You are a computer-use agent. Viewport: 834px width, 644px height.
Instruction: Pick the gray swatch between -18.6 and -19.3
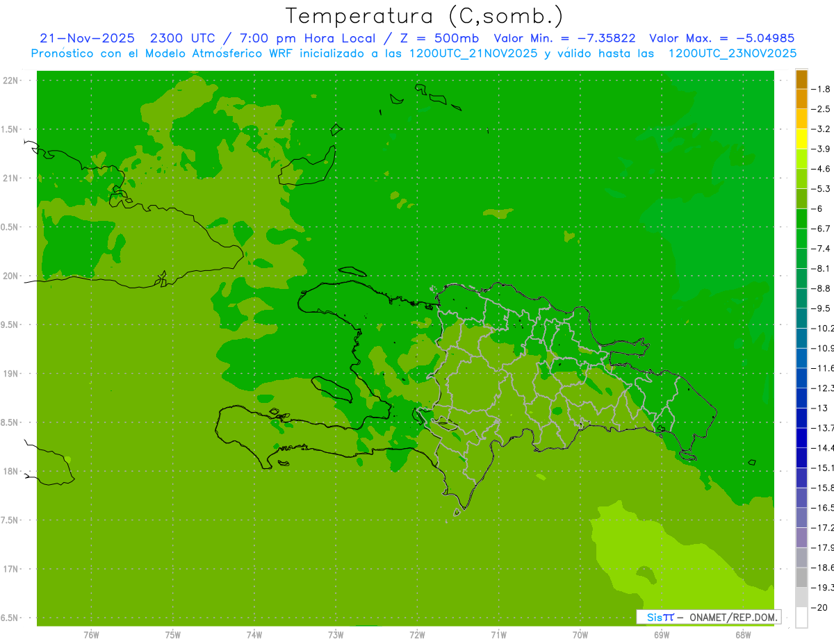click(801, 578)
